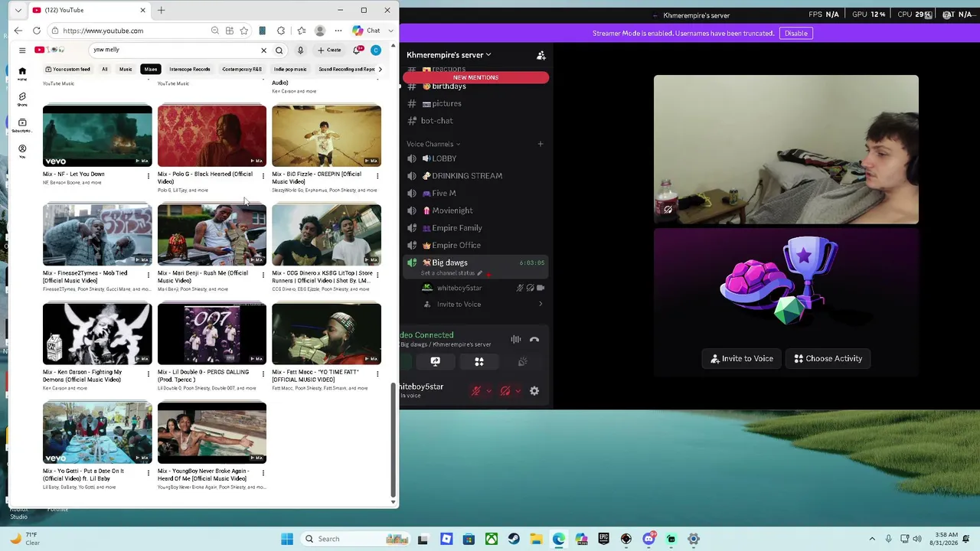Select the Mixes filter chip
980x551 pixels.
click(151, 70)
